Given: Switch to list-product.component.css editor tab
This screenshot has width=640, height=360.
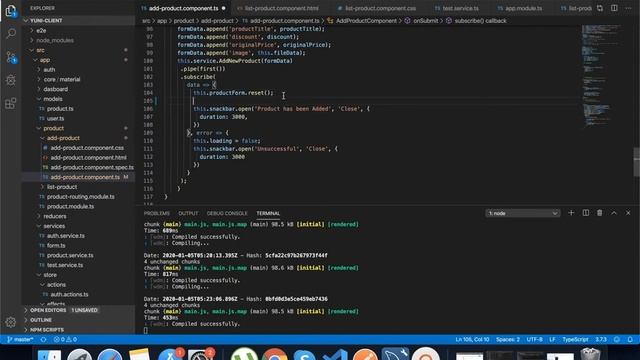Looking at the screenshot, I should tap(380, 8).
